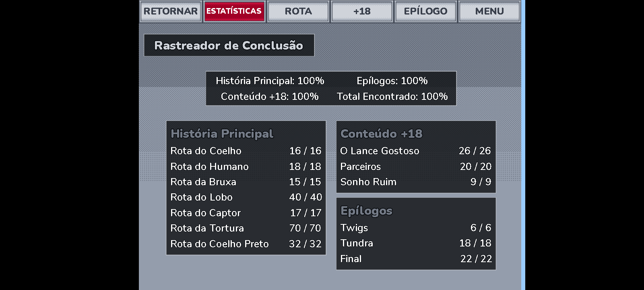Image resolution: width=644 pixels, height=290 pixels.
Task: Click the Rota da Bruxa entry
Action: tap(246, 182)
